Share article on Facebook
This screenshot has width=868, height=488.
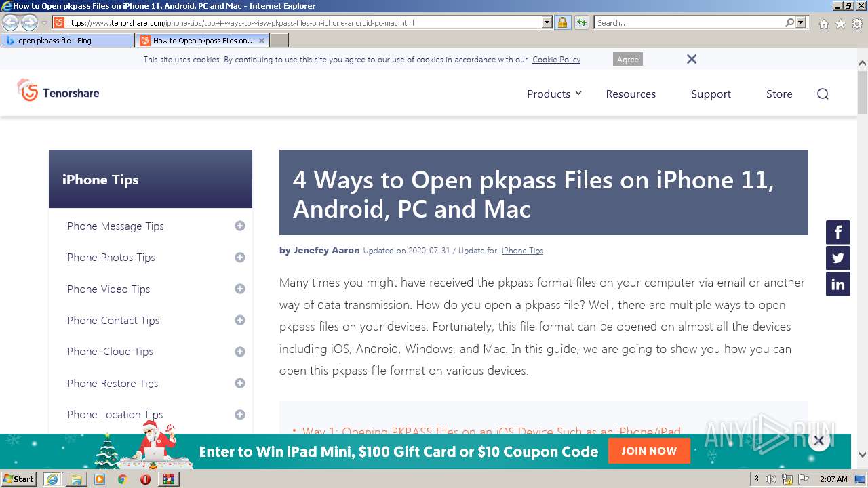838,232
